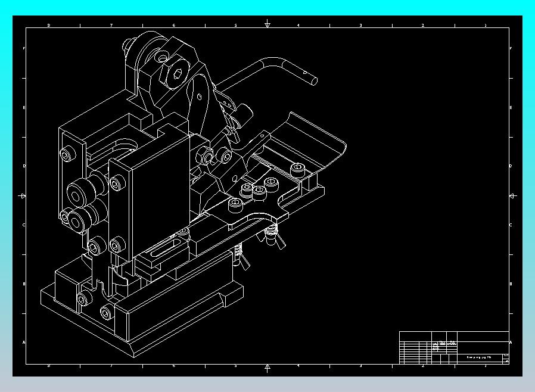The height and width of the screenshot is (392, 535).
Task: Select zone number "7" on the top border
Action: pyautogui.click(x=111, y=25)
